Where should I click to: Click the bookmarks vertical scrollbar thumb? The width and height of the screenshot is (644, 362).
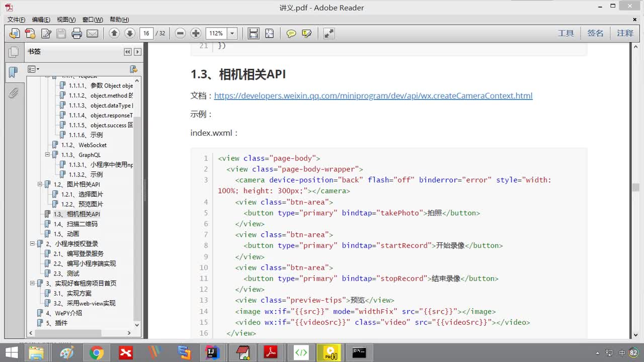[x=137, y=220]
